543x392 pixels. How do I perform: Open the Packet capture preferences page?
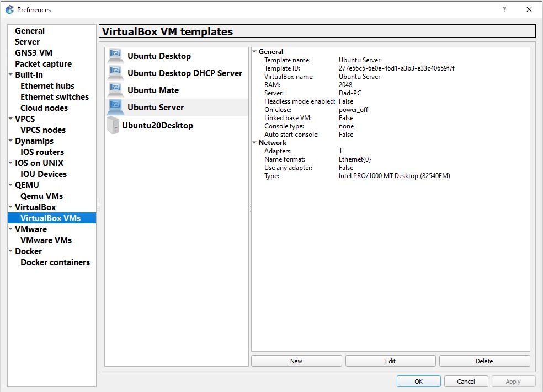pyautogui.click(x=43, y=64)
